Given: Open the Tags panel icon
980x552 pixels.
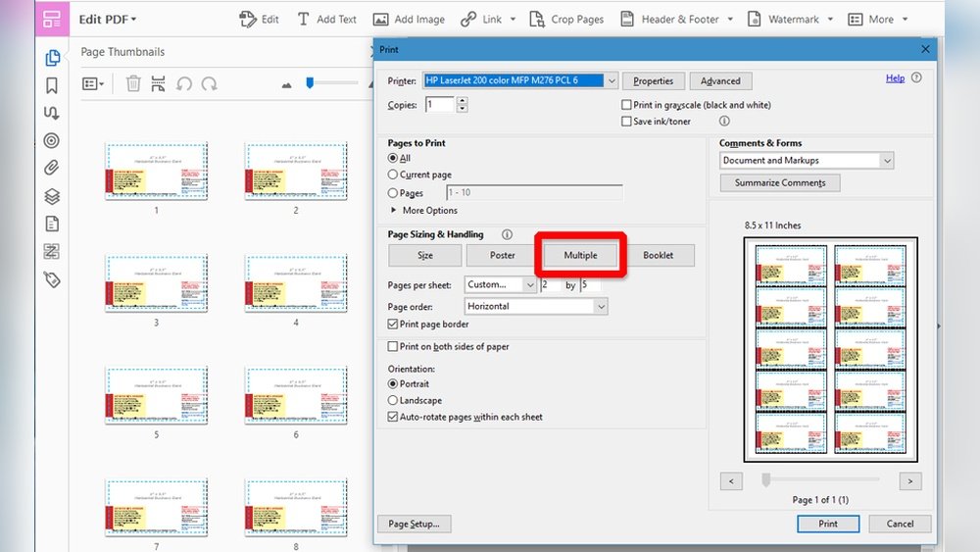Looking at the screenshot, I should pos(52,279).
